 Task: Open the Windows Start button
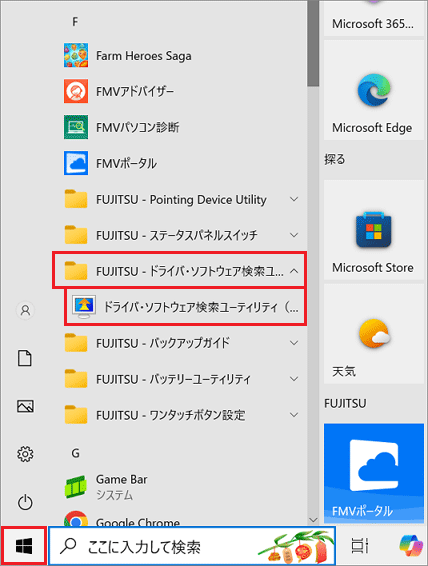[24, 546]
